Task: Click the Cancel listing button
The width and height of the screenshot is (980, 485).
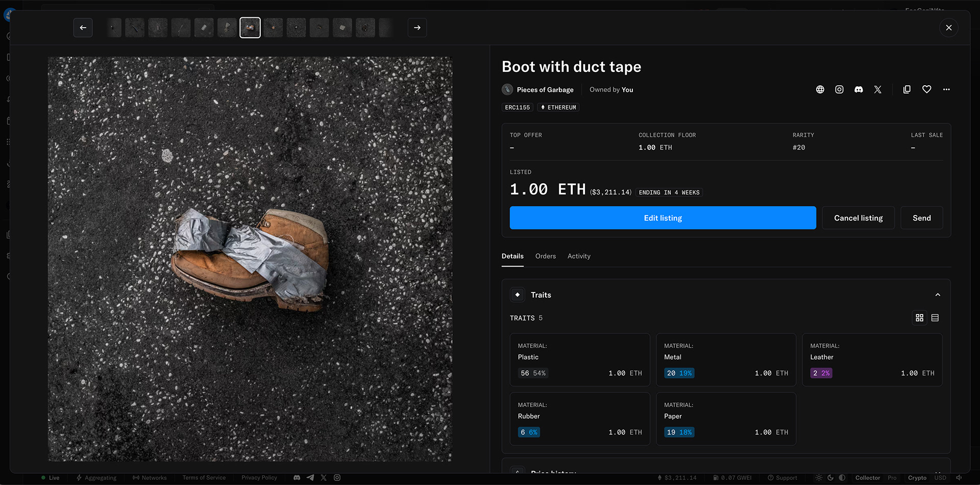Action: click(858, 218)
